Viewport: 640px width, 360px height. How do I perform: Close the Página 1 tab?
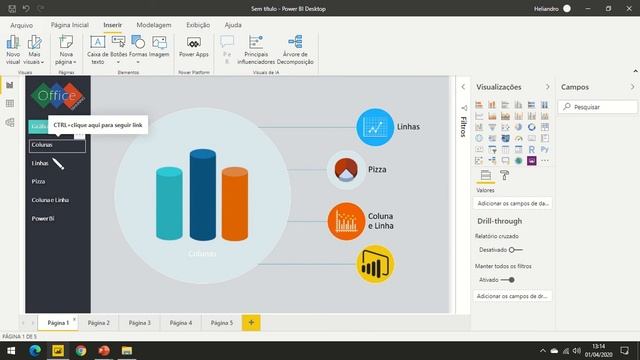pyautogui.click(x=74, y=319)
